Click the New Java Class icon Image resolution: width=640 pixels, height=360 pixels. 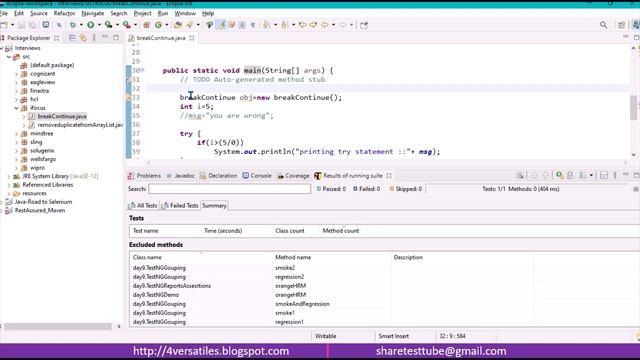coord(158,25)
